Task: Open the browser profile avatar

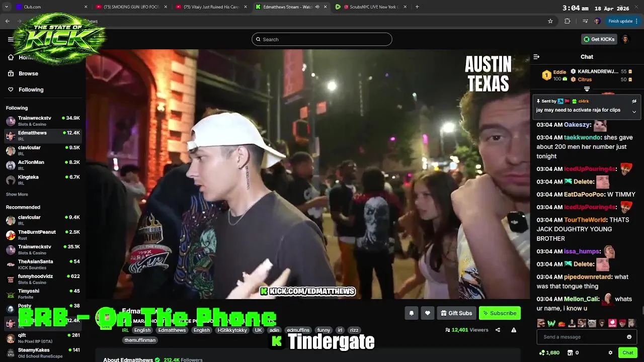Action: click(597, 21)
